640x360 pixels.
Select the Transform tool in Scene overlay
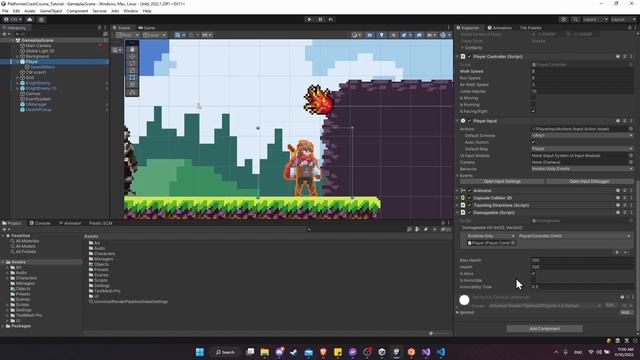pos(132,84)
